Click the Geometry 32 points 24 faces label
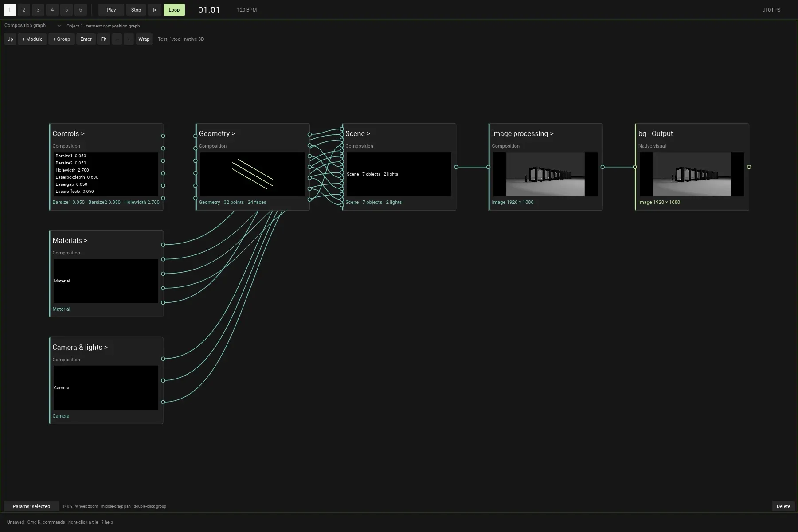The height and width of the screenshot is (532, 798). [x=233, y=202]
